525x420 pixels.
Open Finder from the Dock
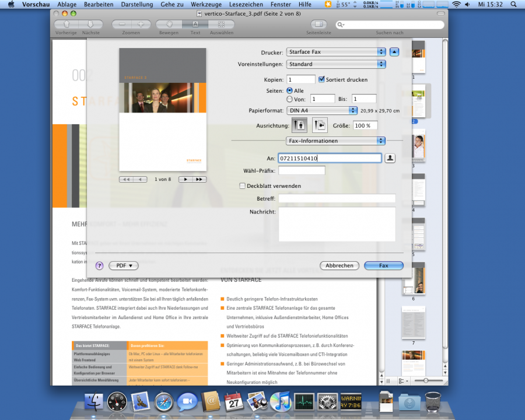(x=94, y=402)
